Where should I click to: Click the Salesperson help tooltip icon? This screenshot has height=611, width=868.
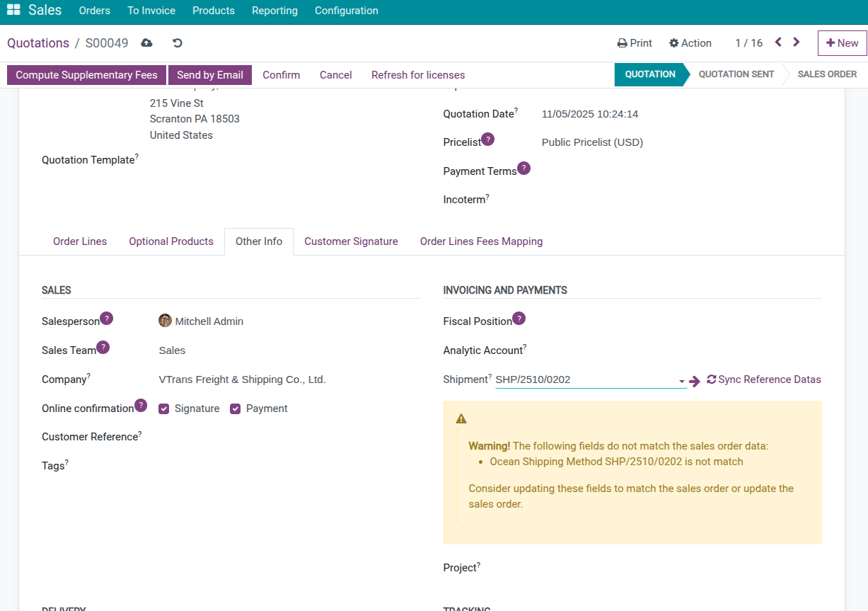(106, 319)
